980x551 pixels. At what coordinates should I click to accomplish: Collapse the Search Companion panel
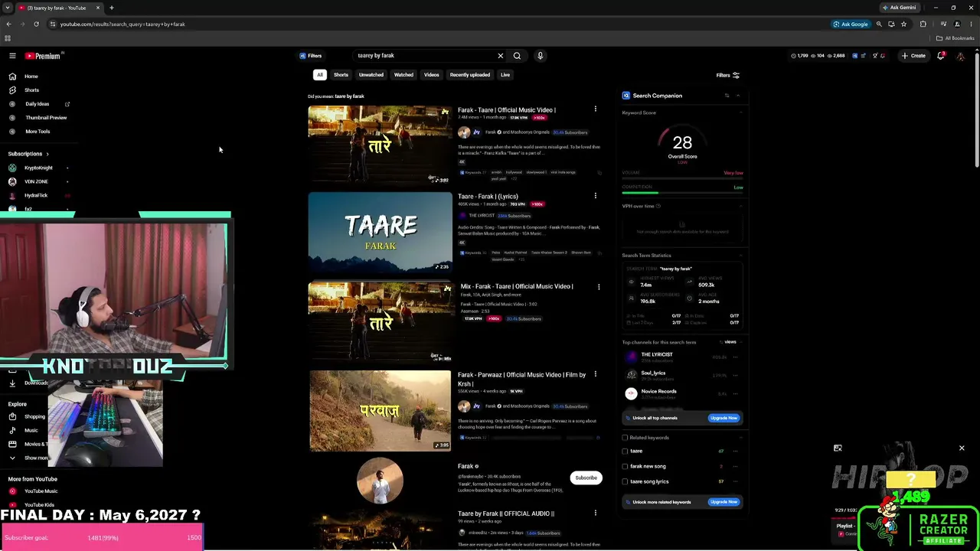click(738, 96)
